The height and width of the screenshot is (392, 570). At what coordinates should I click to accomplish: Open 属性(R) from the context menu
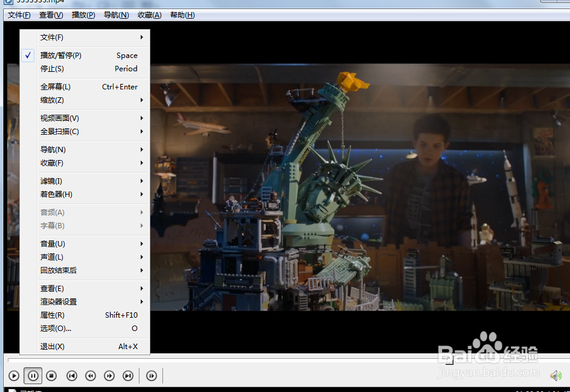pyautogui.click(x=85, y=315)
